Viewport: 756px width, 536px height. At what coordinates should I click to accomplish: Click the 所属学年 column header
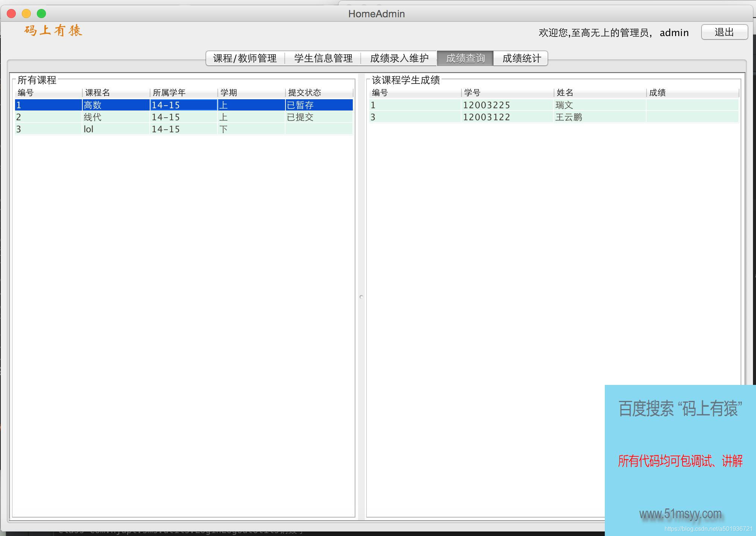pyautogui.click(x=184, y=92)
